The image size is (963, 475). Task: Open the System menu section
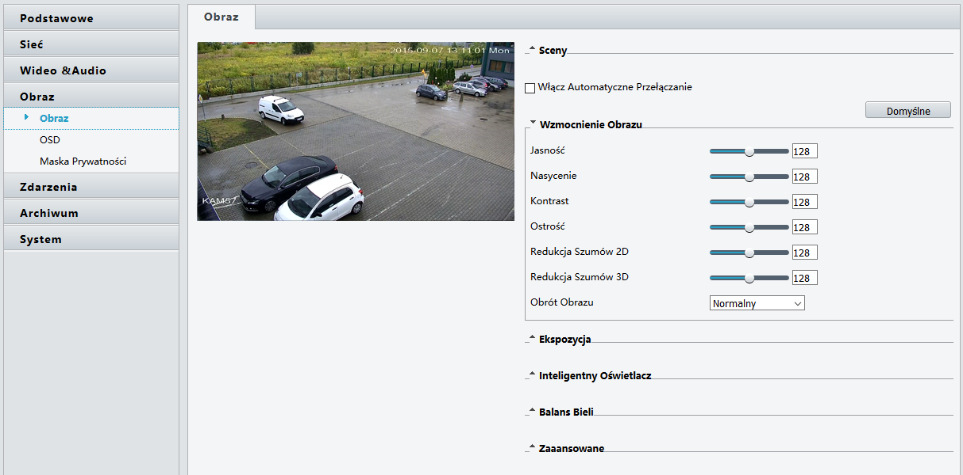coord(91,239)
